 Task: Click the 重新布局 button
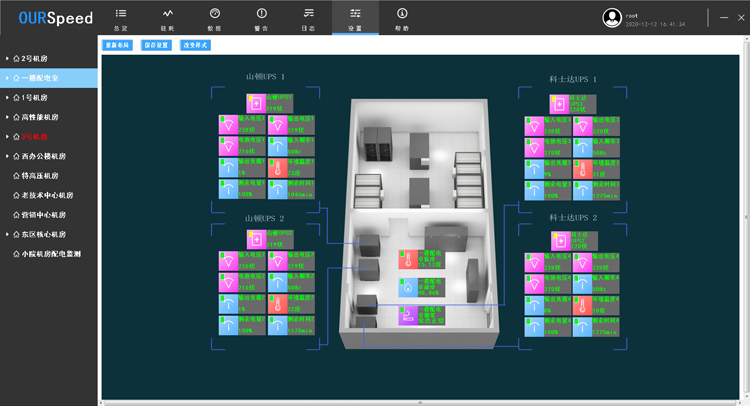point(116,45)
